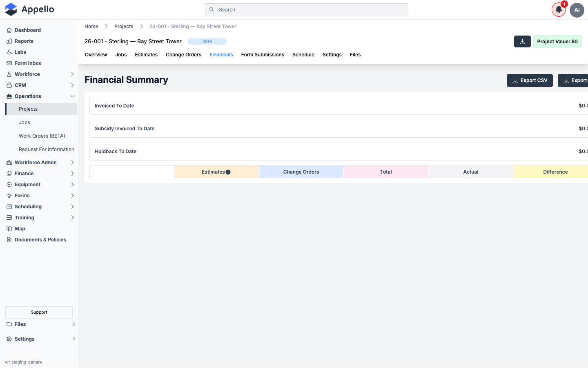The image size is (588, 375).
Task: Click the Dashboard house icon
Action: click(9, 30)
